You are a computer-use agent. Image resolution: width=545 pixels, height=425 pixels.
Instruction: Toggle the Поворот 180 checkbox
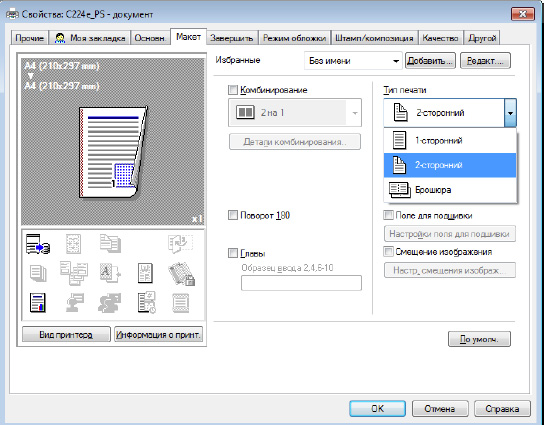(233, 215)
